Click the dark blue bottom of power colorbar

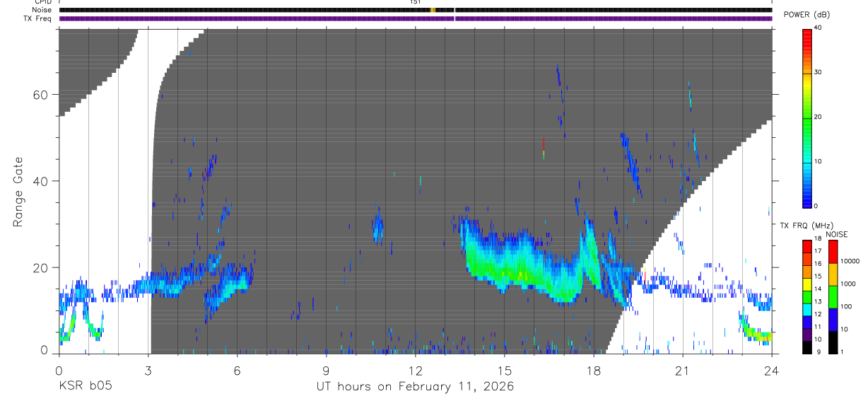pos(807,201)
